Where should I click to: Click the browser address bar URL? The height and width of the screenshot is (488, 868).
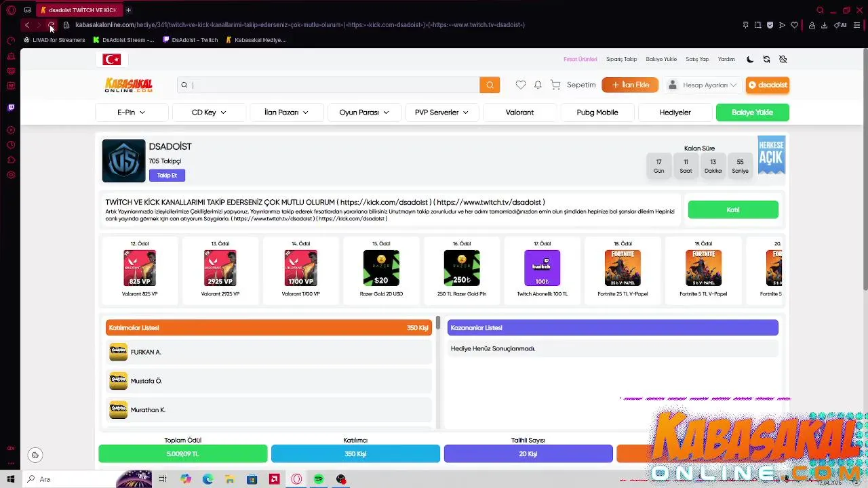coord(300,25)
